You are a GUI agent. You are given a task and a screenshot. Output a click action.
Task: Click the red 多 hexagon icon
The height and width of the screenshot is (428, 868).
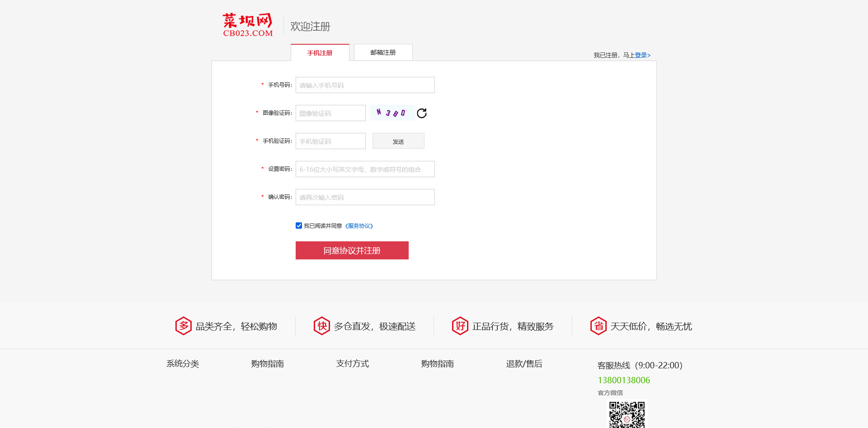[x=184, y=326]
